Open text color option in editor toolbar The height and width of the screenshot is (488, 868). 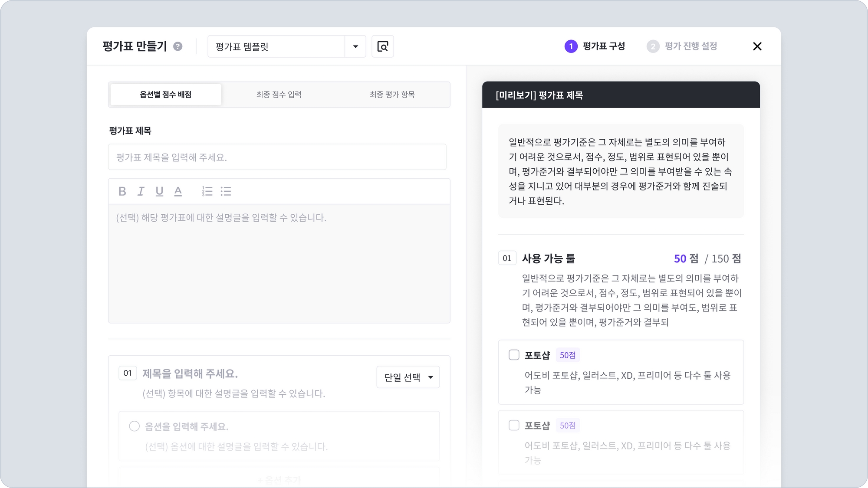coord(178,191)
